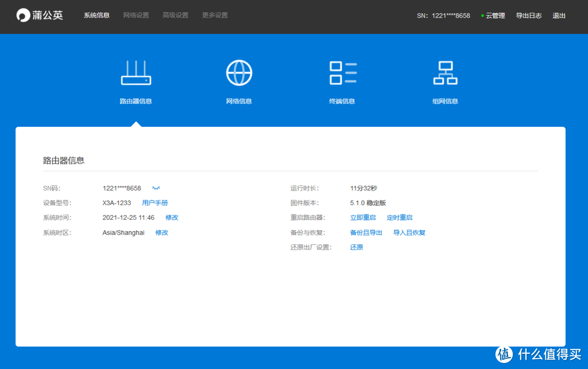Open 定时重启 scheduled reboot settings
The height and width of the screenshot is (369, 588).
[400, 217]
